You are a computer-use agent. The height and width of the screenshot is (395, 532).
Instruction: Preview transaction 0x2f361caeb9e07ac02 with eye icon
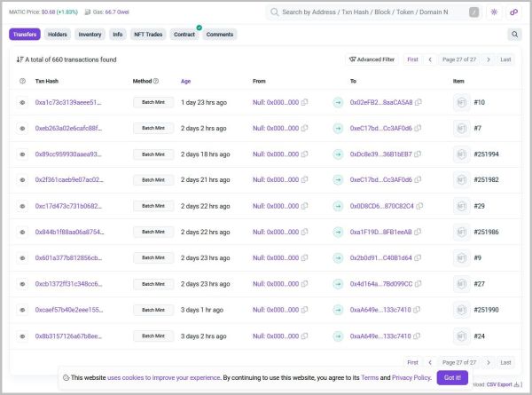coord(22,180)
